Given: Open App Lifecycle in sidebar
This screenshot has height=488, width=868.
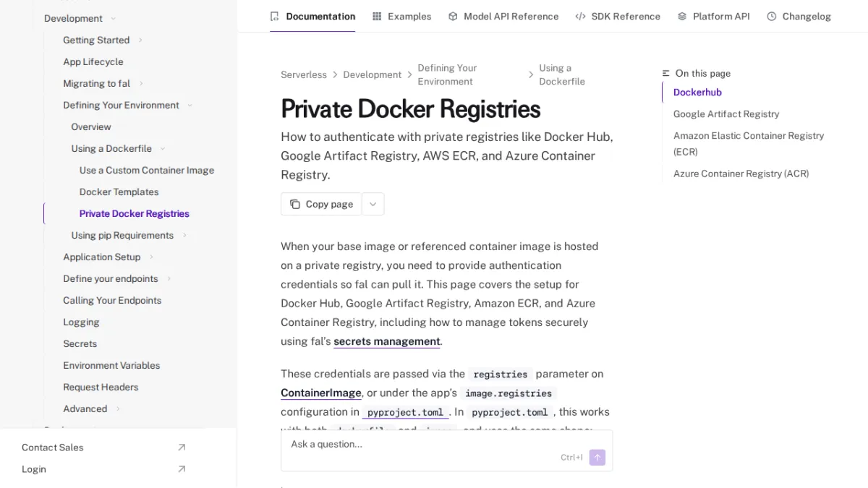Looking at the screenshot, I should click(93, 61).
